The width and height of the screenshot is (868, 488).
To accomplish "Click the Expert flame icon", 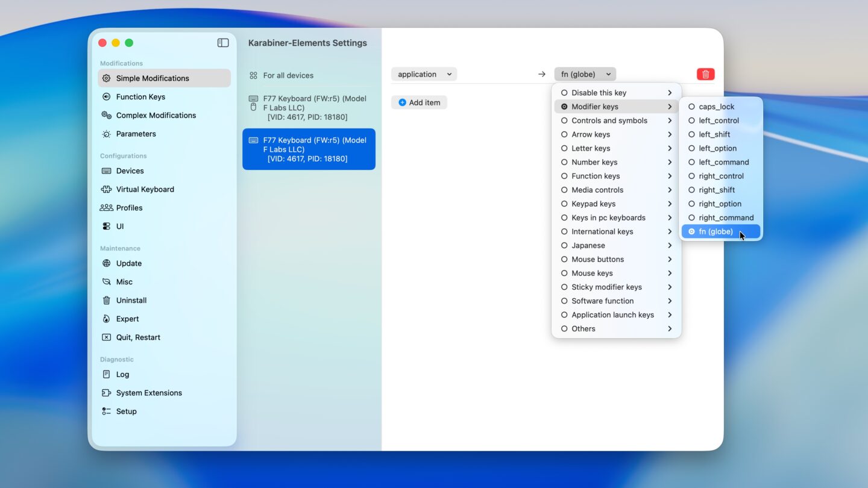I will 107,319.
